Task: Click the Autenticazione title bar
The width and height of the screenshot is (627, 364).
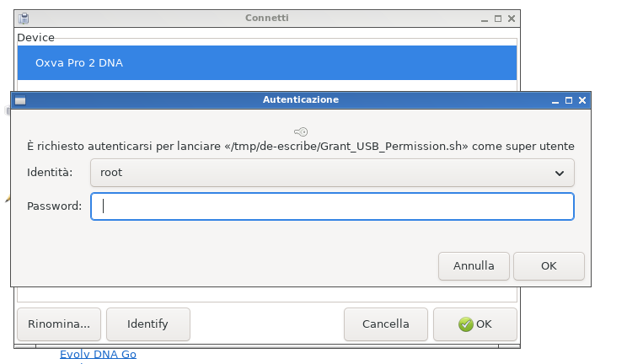Action: point(301,99)
